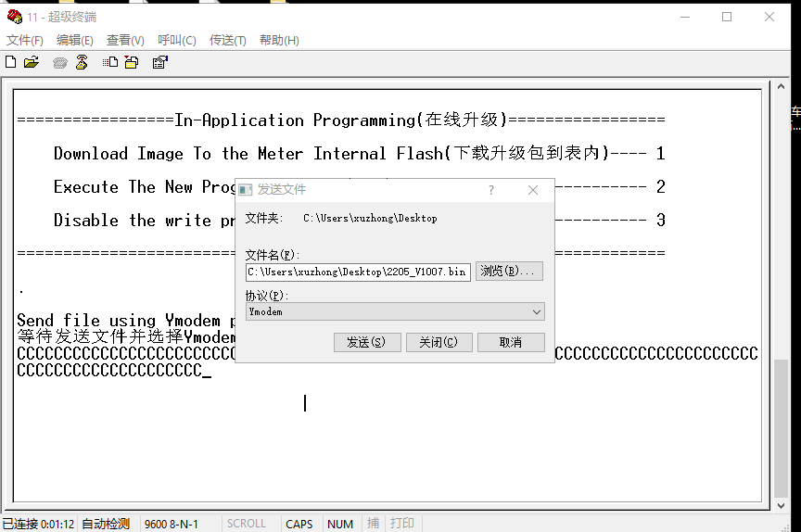This screenshot has height=532, width=801.
Task: Click the 等待发送文件并选择Ymodem terminal line
Action: pos(126,336)
